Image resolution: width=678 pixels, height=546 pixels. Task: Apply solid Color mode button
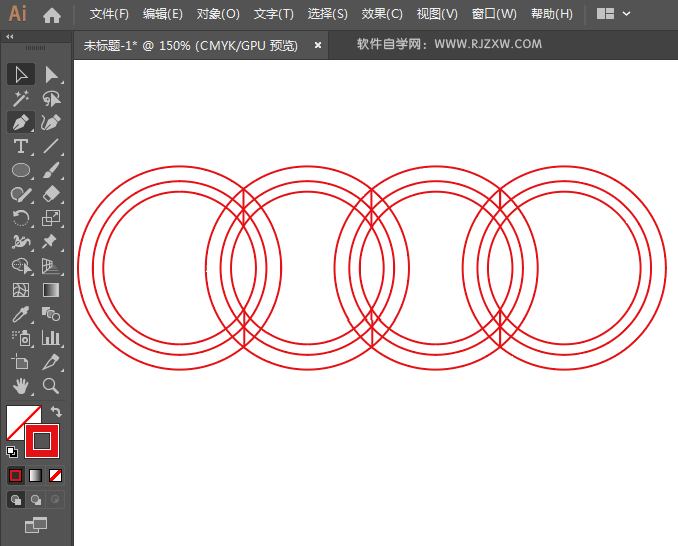coord(16,476)
